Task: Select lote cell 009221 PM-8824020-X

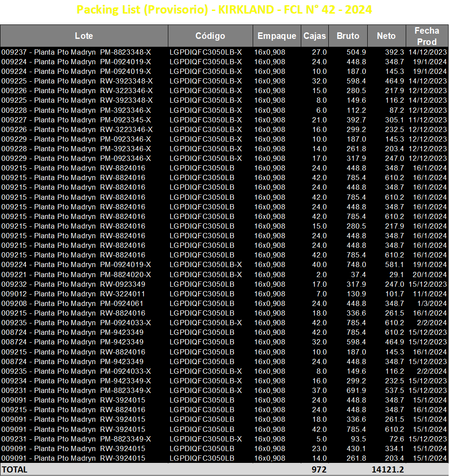Action: 76,274
